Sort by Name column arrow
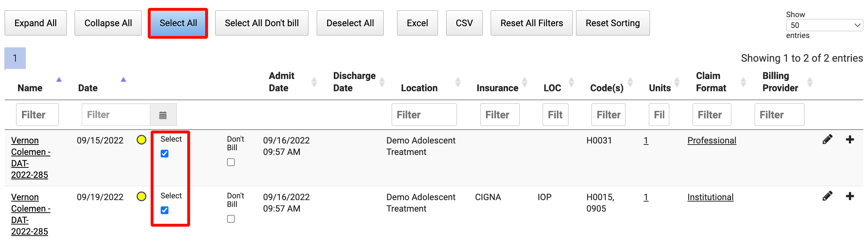 (59, 80)
